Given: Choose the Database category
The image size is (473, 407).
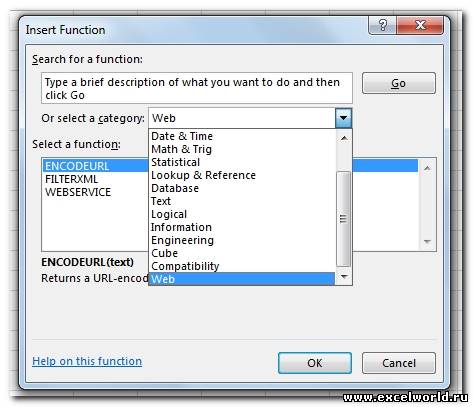Looking at the screenshot, I should point(242,188).
